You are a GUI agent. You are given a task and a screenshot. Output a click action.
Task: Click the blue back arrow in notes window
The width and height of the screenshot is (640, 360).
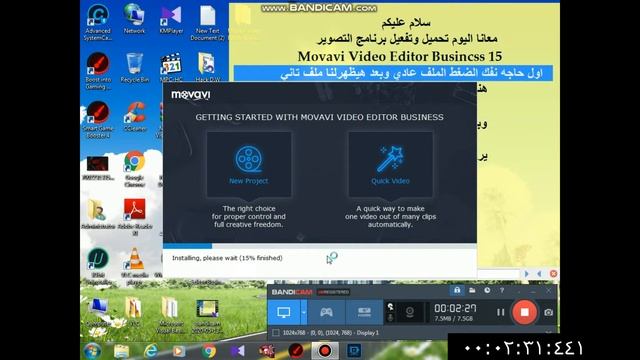pyautogui.click(x=540, y=274)
